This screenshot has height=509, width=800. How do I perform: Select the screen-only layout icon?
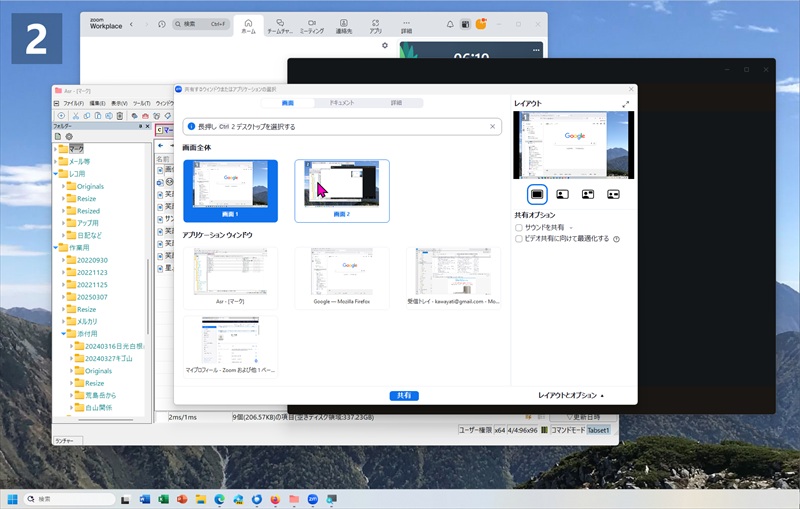pos(537,194)
